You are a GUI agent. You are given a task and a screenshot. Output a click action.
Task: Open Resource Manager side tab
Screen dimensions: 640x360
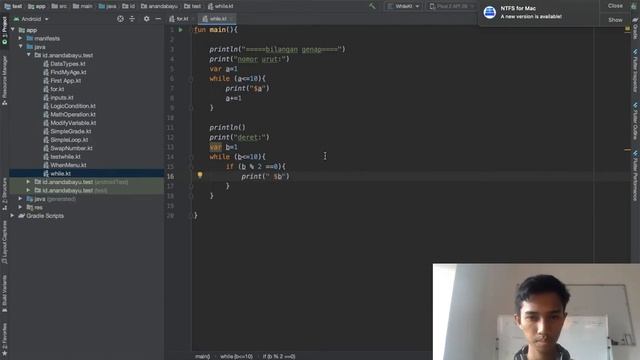click(x=4, y=80)
